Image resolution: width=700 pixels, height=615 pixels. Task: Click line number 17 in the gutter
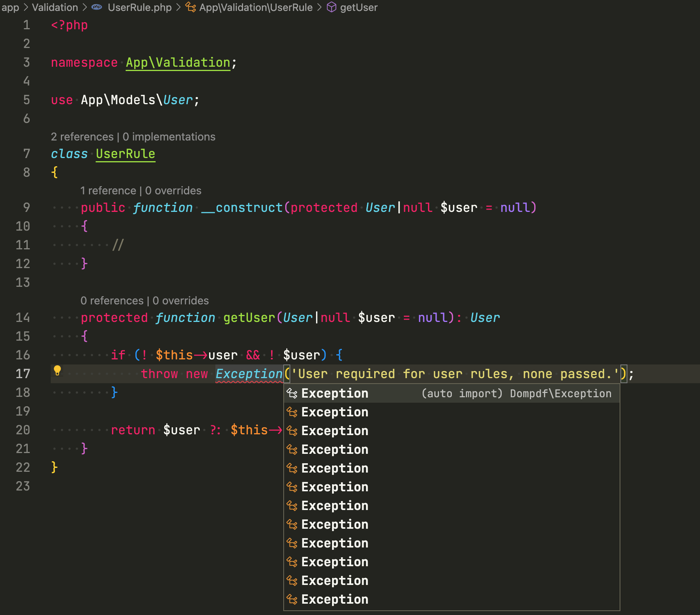[23, 373]
